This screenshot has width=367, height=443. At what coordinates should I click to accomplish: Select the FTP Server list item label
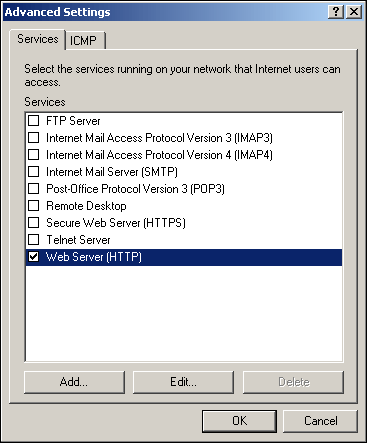click(x=73, y=121)
